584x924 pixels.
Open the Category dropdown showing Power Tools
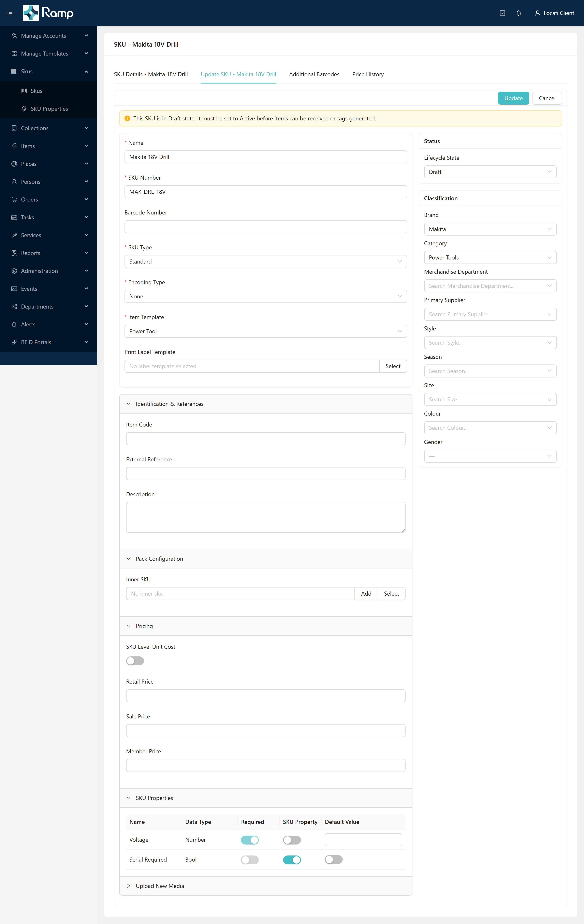coord(490,257)
